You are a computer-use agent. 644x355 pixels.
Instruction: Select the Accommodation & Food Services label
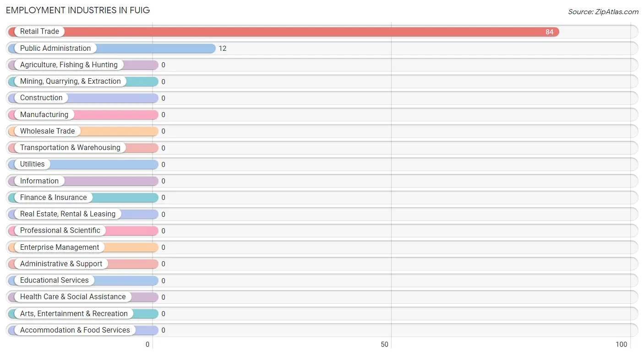click(x=75, y=330)
